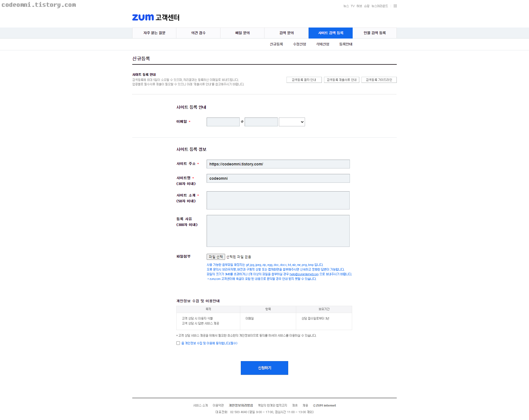Screen dimensions: 529x420
Task: Focus the email ID input field
Action: click(x=223, y=122)
